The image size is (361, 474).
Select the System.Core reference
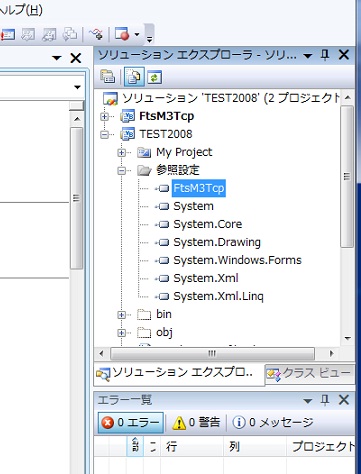pos(208,224)
